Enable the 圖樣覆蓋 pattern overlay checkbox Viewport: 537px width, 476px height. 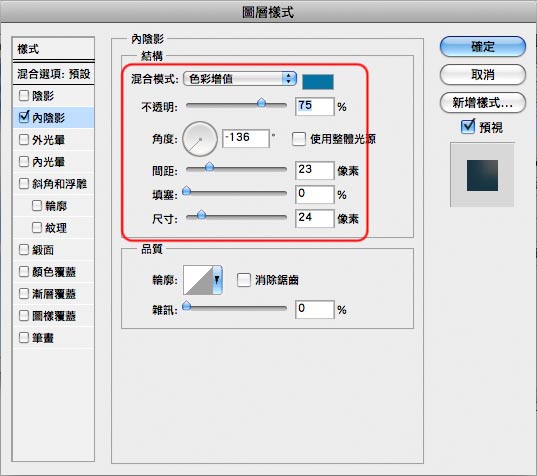point(24,315)
